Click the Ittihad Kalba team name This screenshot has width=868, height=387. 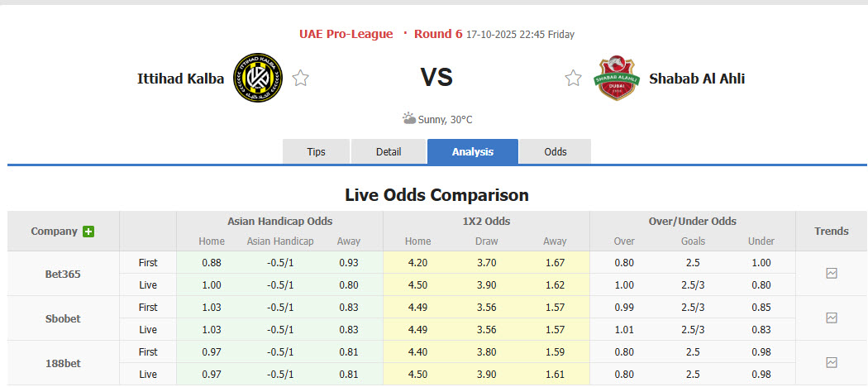pyautogui.click(x=180, y=79)
